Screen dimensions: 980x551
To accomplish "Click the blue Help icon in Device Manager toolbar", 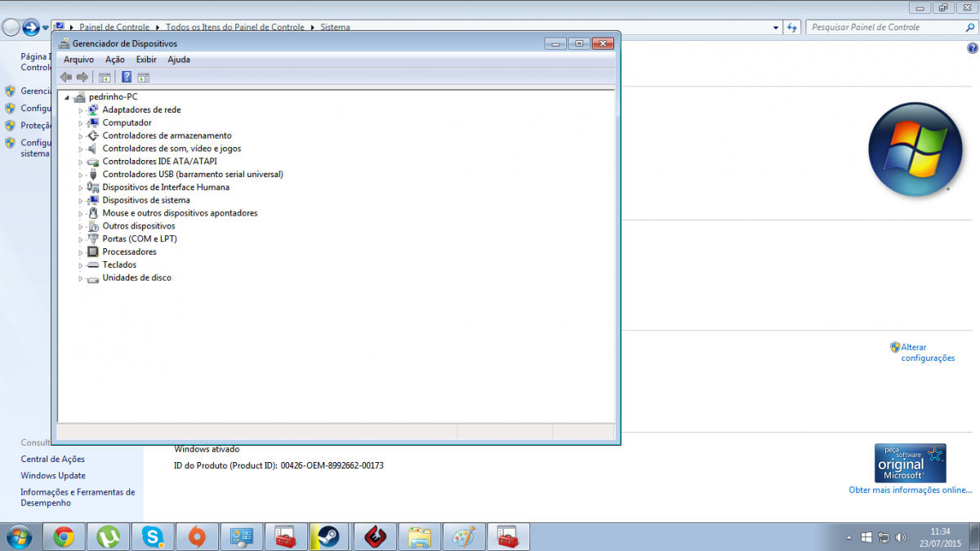I will [127, 78].
